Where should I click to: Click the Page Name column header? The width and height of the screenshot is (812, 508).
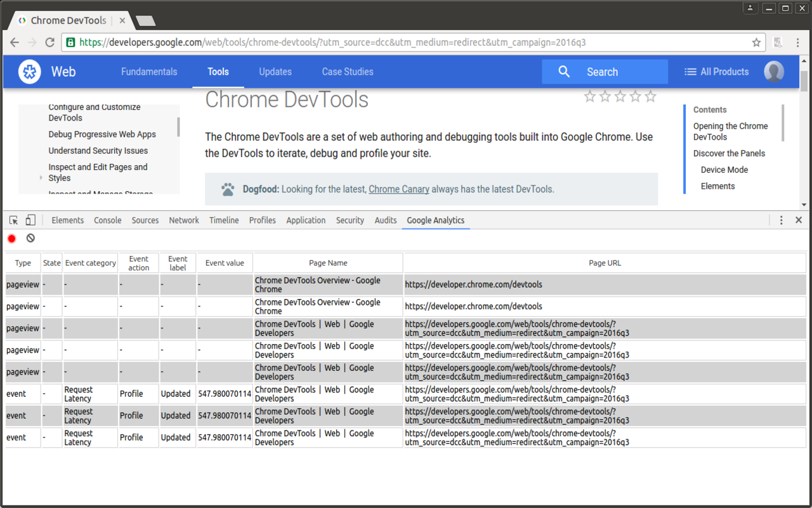coord(328,263)
